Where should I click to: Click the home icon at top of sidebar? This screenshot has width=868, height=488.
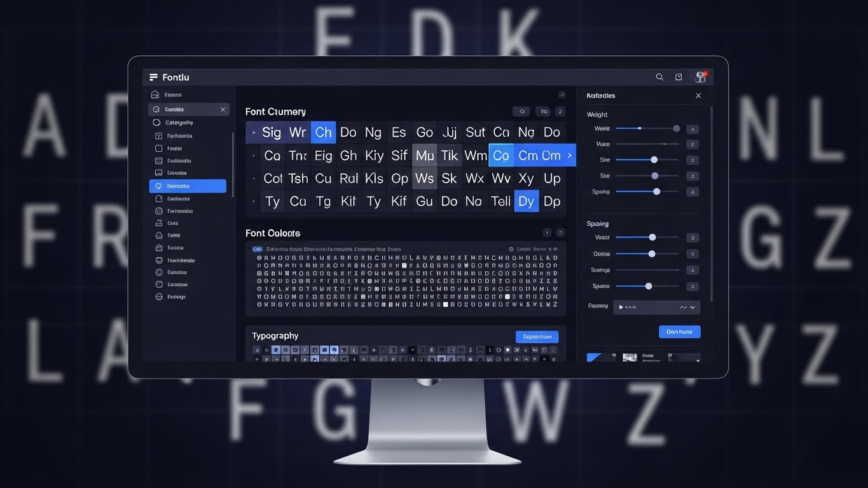[155, 95]
